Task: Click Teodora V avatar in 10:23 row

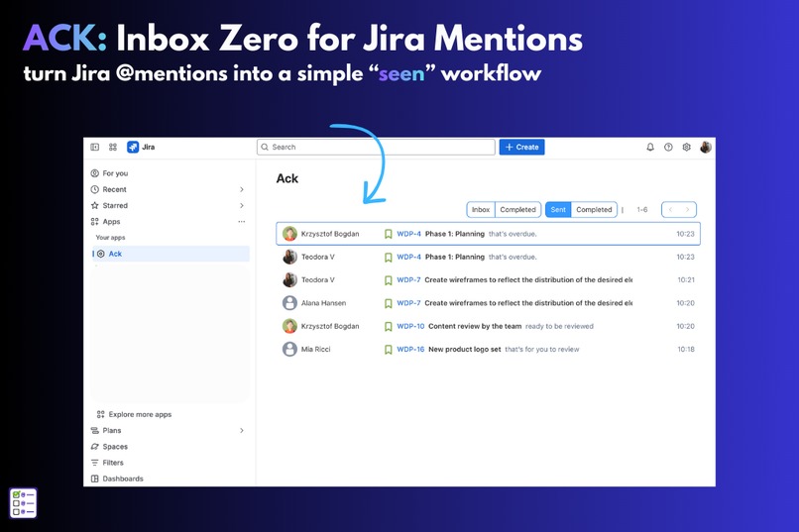Action: click(x=289, y=257)
